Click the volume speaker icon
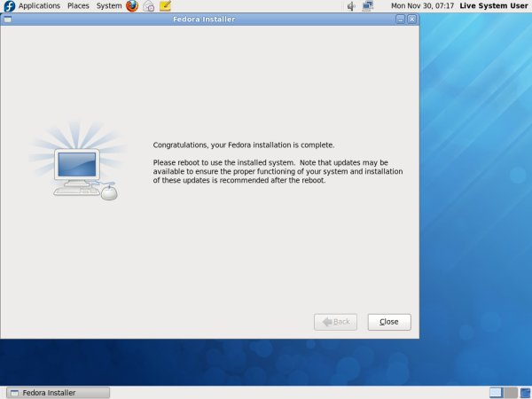The height and width of the screenshot is (399, 532). click(x=351, y=6)
